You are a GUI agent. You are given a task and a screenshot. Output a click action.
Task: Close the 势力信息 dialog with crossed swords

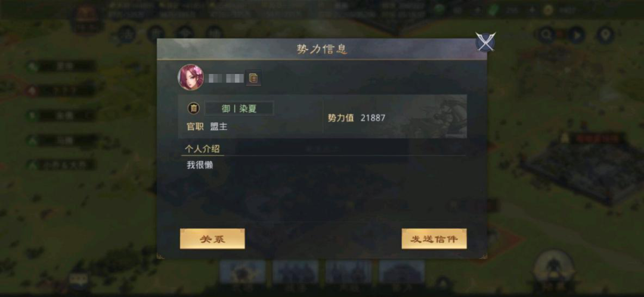tap(485, 42)
